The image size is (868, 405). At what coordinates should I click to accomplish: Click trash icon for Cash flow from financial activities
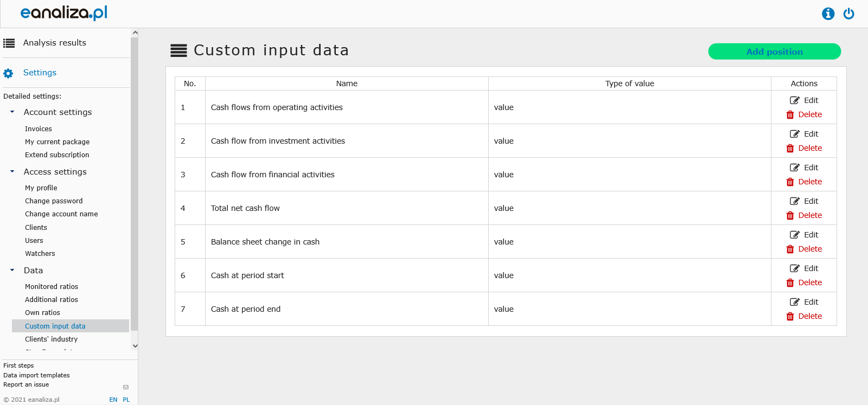(790, 182)
